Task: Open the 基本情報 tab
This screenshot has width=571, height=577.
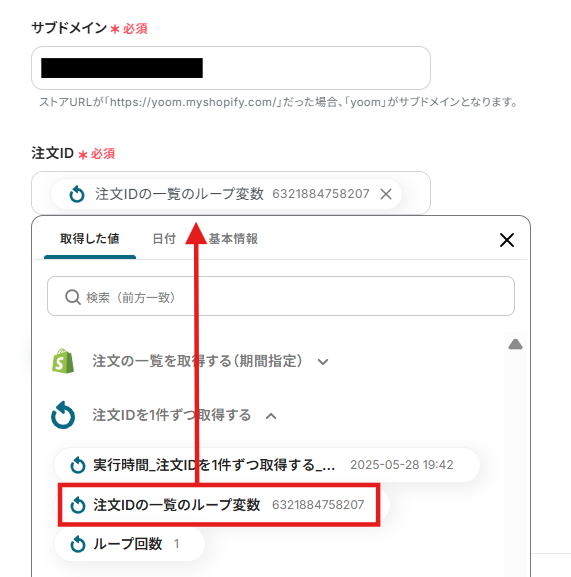Action: [233, 239]
